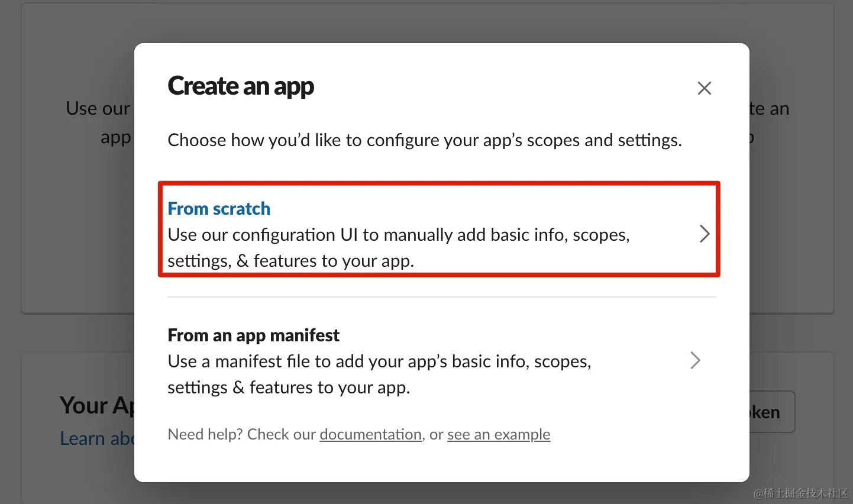Click the Your Apps heading behind dialog
The height and width of the screenshot is (504, 853).
pos(98,406)
